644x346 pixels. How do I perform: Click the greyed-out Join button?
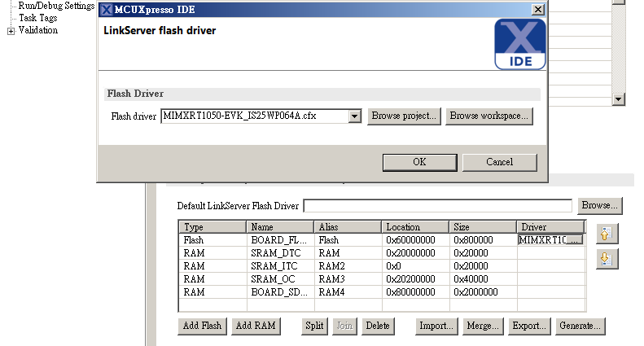pyautogui.click(x=344, y=326)
